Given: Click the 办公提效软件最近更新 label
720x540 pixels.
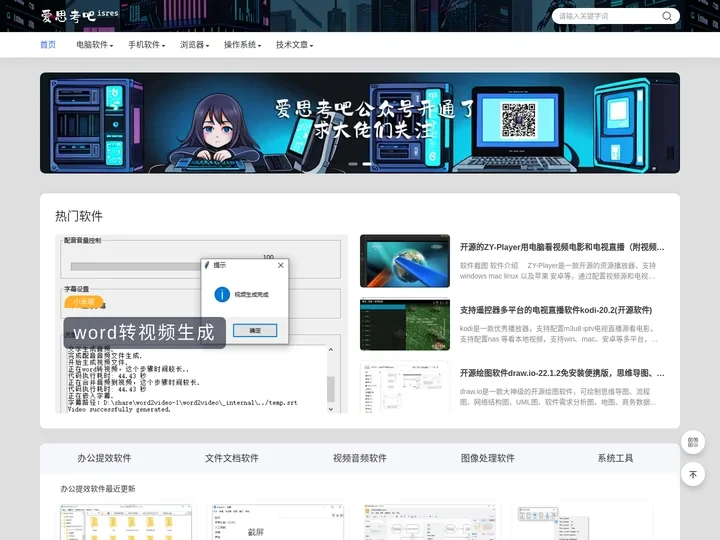Looking at the screenshot, I should 98,489.
